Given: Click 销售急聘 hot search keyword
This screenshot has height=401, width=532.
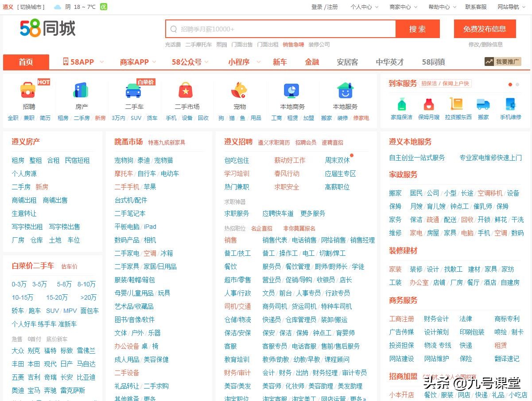Looking at the screenshot, I should coord(293,45).
